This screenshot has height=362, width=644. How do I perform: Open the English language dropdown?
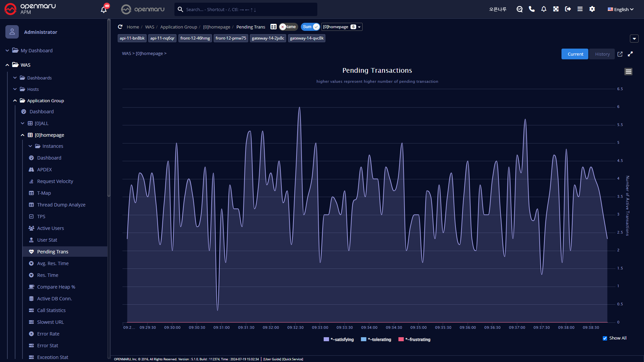(x=621, y=9)
